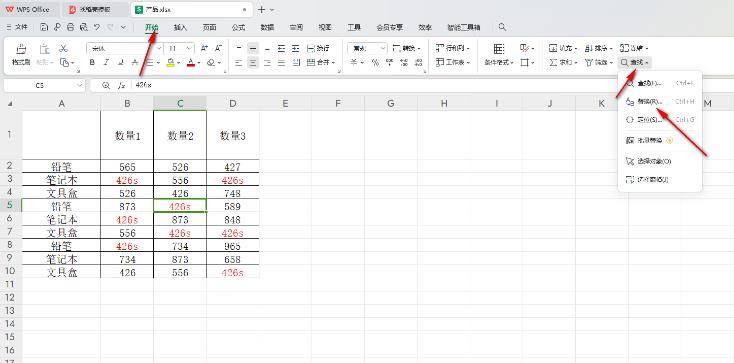This screenshot has width=734, height=363.
Task: Click the select-all corner triangle
Action: (10, 104)
